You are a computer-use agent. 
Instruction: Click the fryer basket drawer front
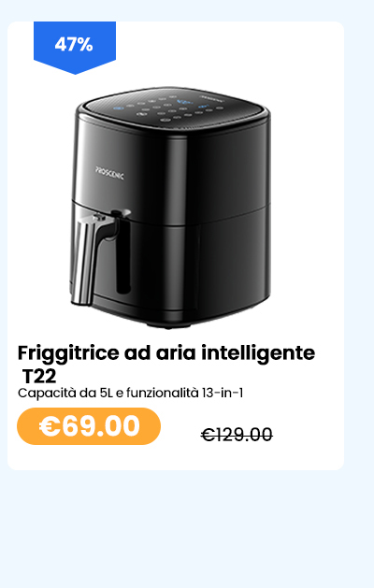171,259
